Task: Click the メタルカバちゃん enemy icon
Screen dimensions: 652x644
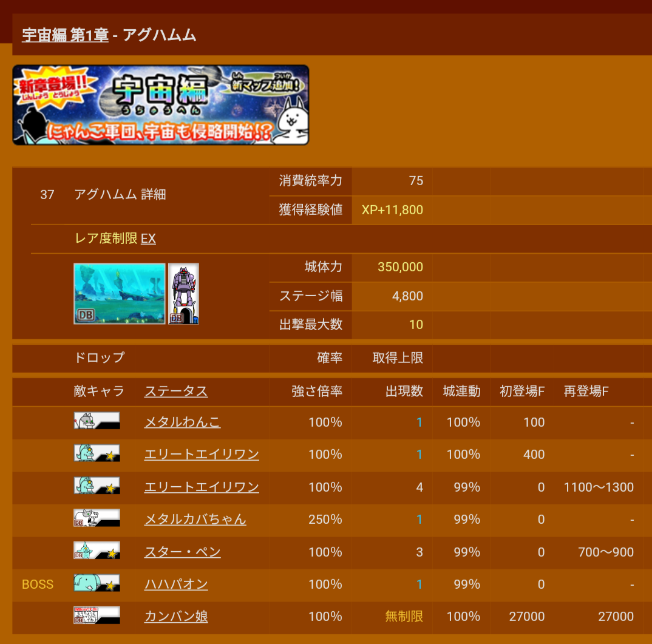Action: (97, 518)
